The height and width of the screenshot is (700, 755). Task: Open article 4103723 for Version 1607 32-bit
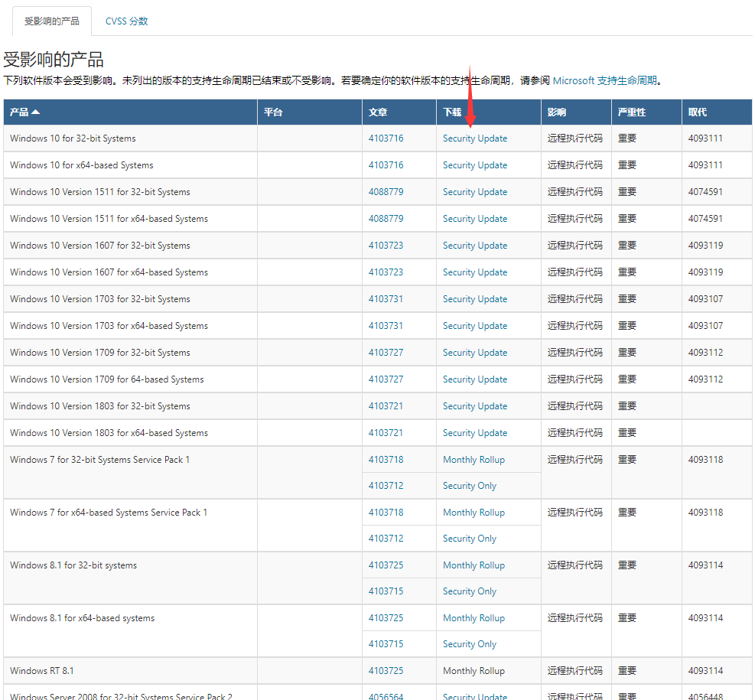386,246
